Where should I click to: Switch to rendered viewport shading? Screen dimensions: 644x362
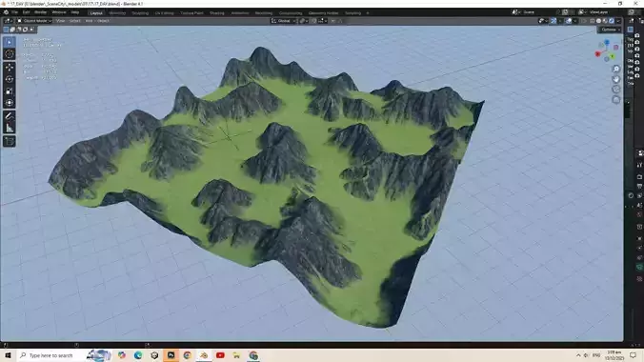coord(612,21)
